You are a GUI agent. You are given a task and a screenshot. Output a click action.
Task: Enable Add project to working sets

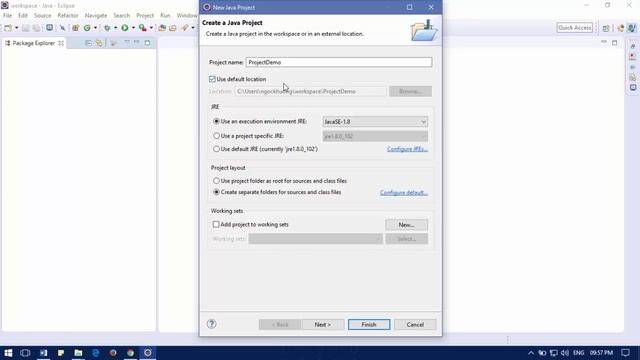[216, 224]
